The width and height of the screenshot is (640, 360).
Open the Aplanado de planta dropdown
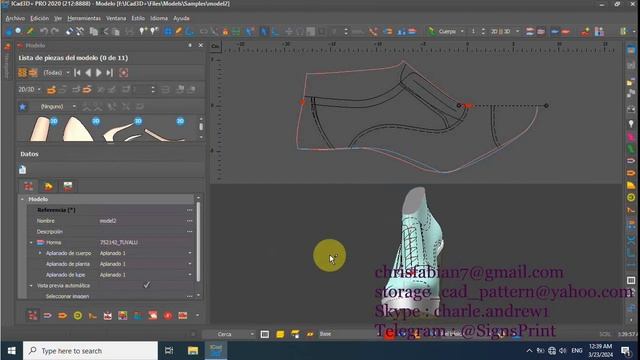click(x=189, y=264)
